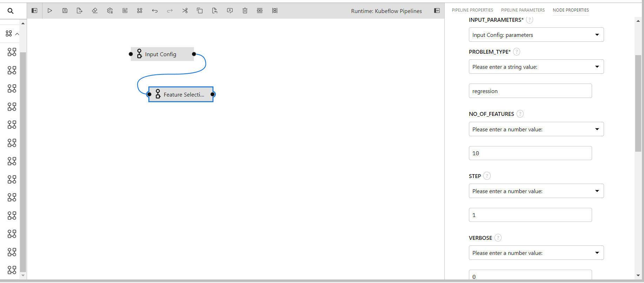Viewport: 644px width, 283px height.
Task: Switch to Pipeline Properties tab
Action: tap(472, 10)
